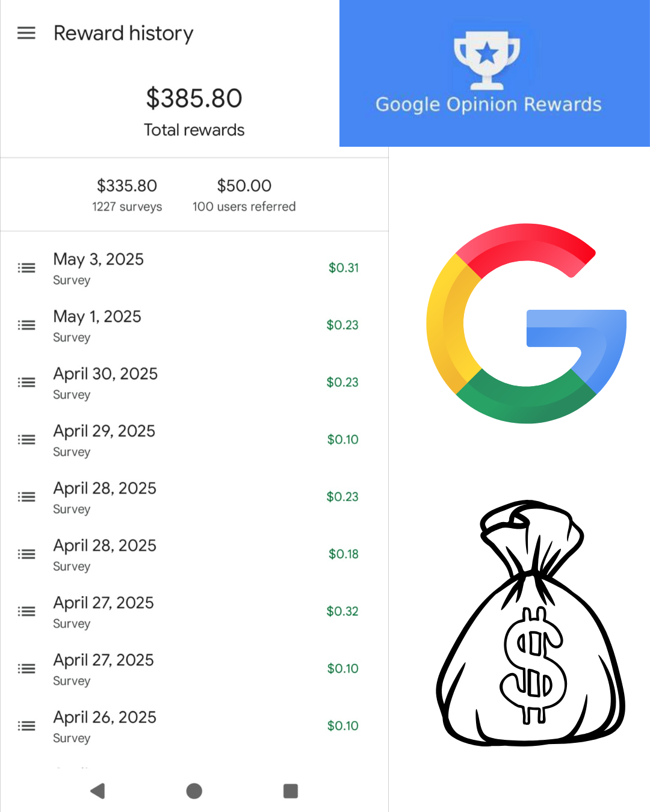Click the list icon beside May 3, 2025
Image resolution: width=650 pixels, height=812 pixels.
pos(26,268)
